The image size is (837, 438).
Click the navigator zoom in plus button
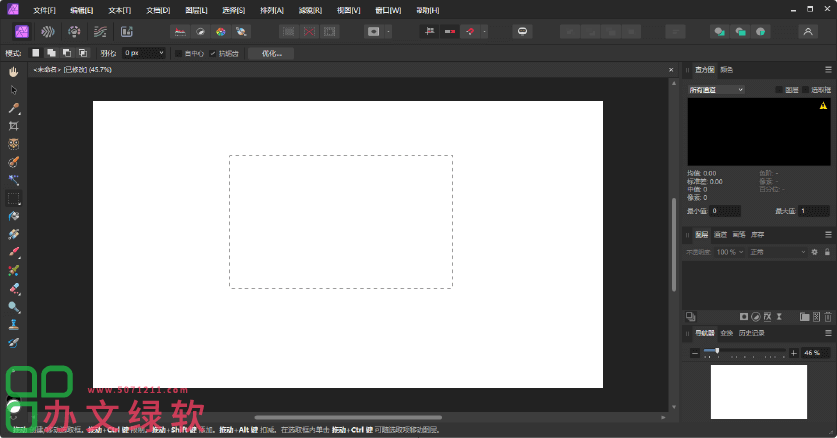click(x=794, y=353)
